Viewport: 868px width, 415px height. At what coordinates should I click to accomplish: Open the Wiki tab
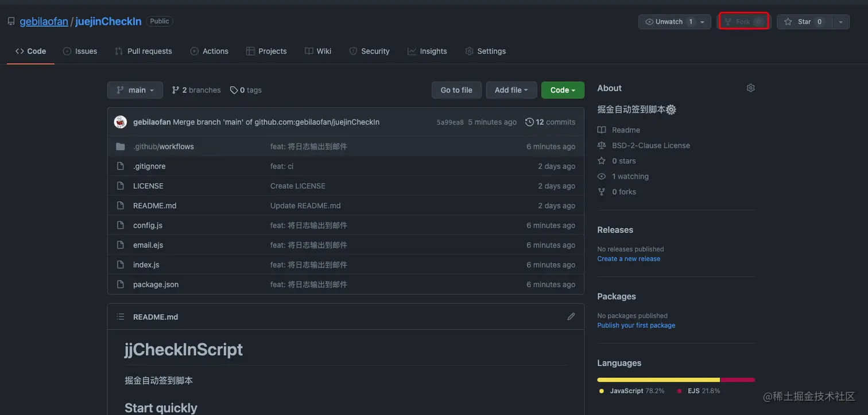click(x=318, y=51)
